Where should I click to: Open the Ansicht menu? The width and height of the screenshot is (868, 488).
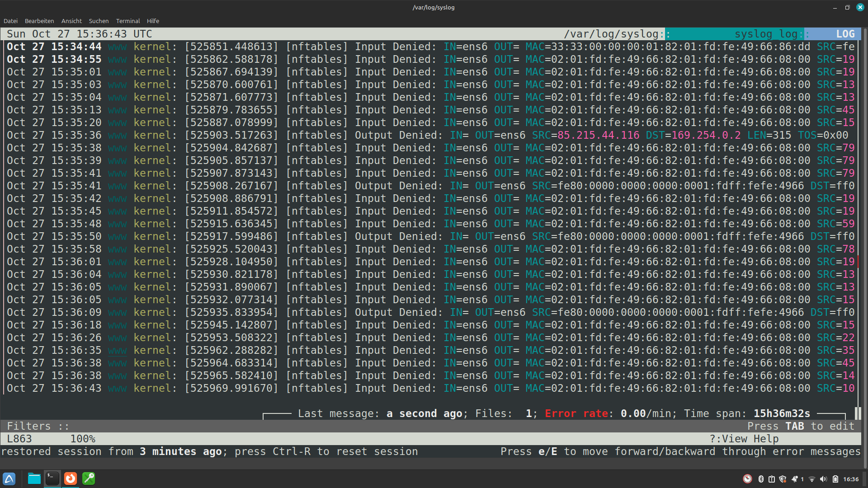pyautogui.click(x=71, y=21)
